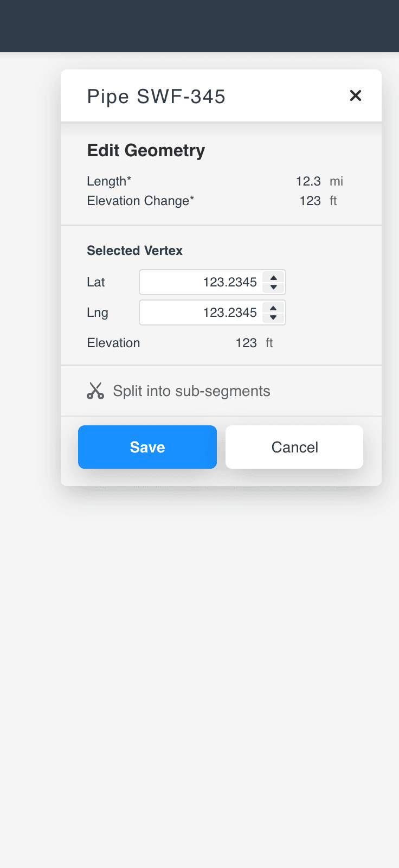Increase the Lng value with up arrow
The width and height of the screenshot is (399, 868).
point(274,308)
